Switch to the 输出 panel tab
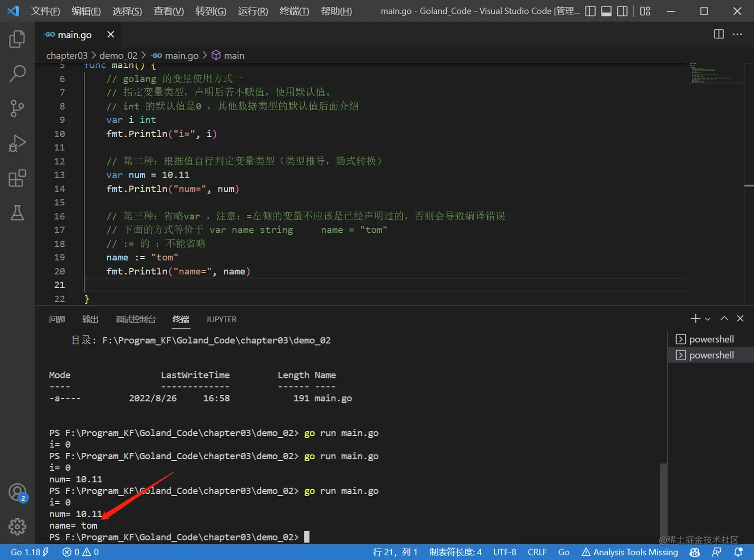 click(x=90, y=319)
